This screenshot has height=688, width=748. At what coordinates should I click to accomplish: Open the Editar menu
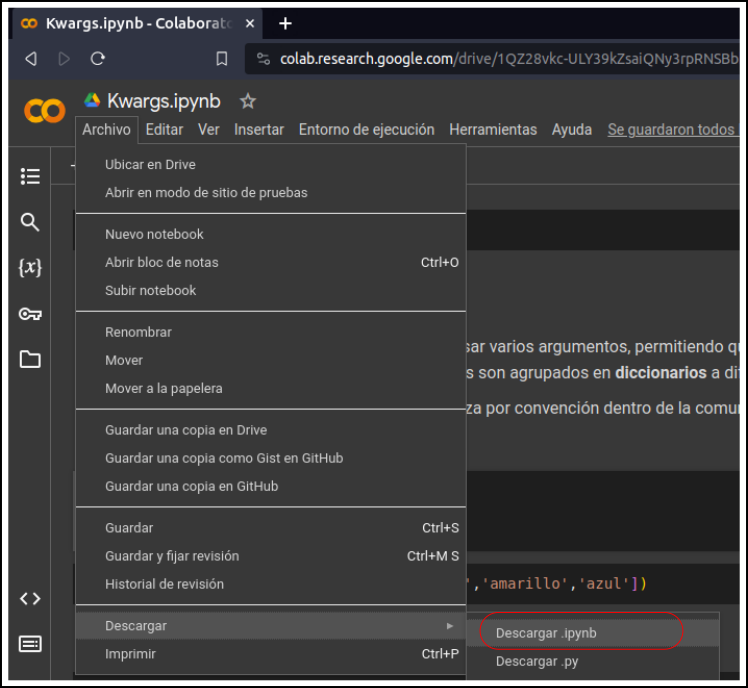(165, 129)
